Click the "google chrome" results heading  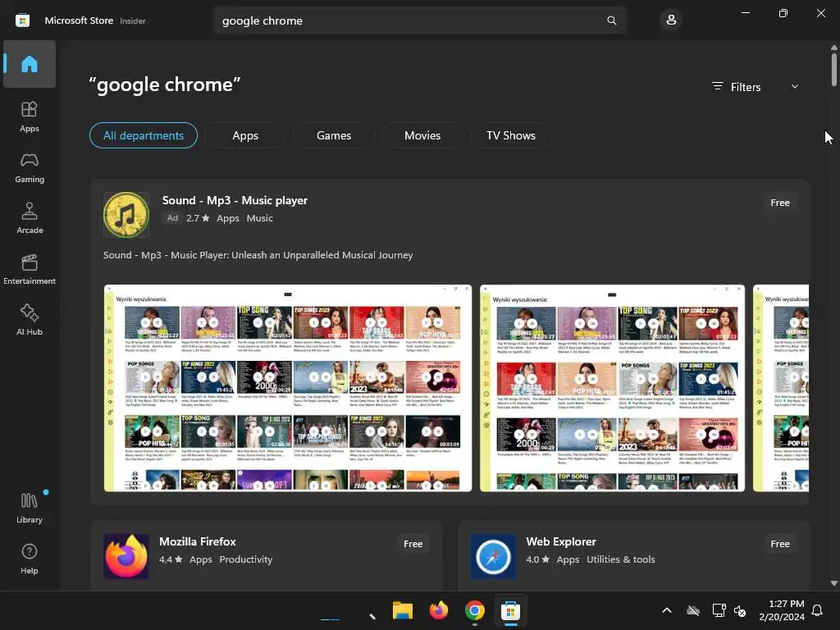pos(165,84)
